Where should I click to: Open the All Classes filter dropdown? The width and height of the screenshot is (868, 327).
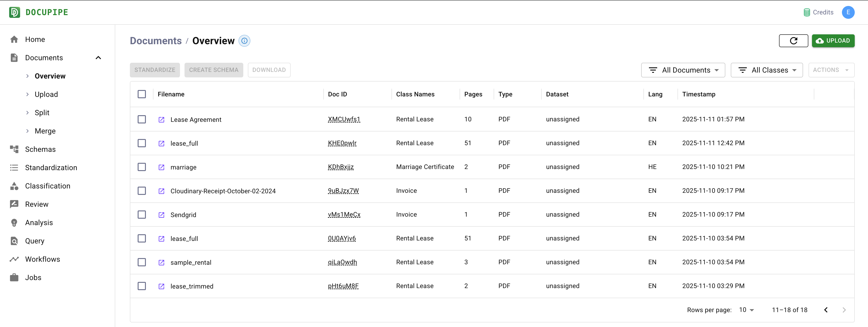click(766, 70)
